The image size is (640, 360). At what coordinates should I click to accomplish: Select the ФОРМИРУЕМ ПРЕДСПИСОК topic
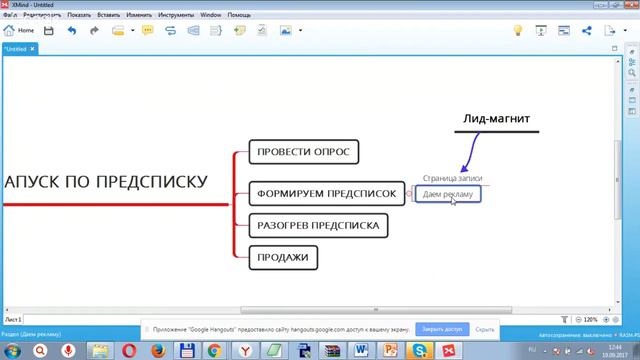tap(327, 193)
